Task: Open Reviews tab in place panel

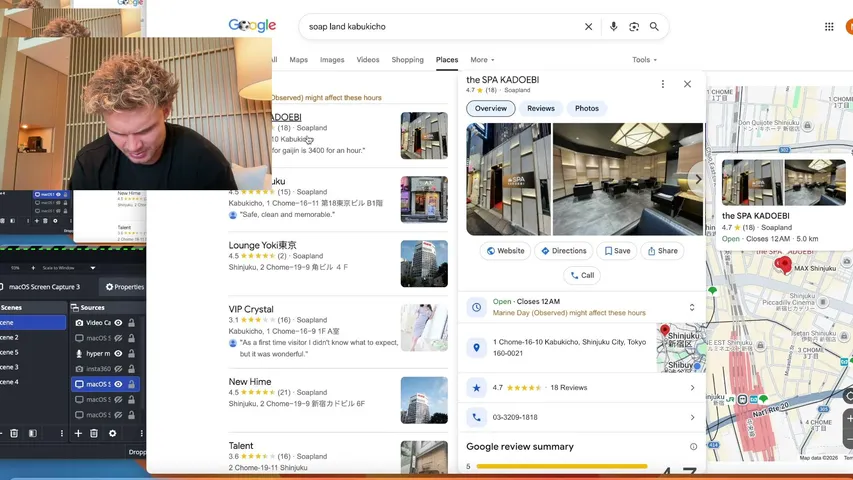Action: point(541,108)
